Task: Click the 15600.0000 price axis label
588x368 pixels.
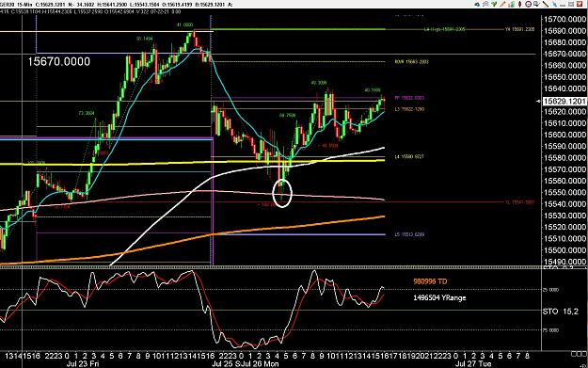Action: point(564,135)
